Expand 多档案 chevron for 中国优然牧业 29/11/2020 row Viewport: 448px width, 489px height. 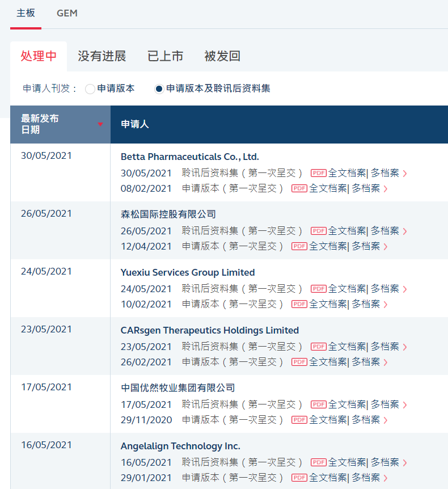pyautogui.click(x=386, y=420)
